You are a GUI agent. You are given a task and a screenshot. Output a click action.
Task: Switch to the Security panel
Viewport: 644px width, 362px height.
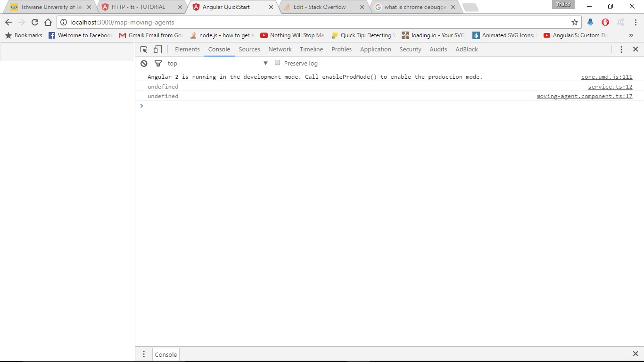coord(410,49)
